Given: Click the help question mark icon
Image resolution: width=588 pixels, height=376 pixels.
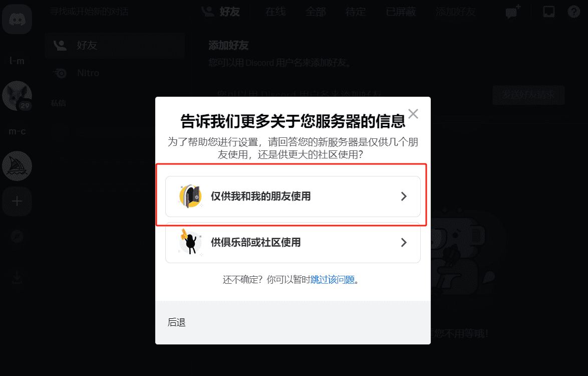Looking at the screenshot, I should 573,12.
